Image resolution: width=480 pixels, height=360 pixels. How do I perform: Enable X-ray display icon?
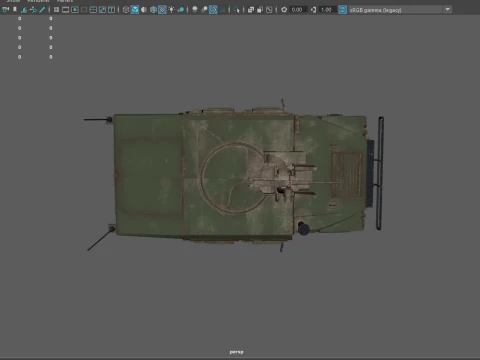(251, 10)
